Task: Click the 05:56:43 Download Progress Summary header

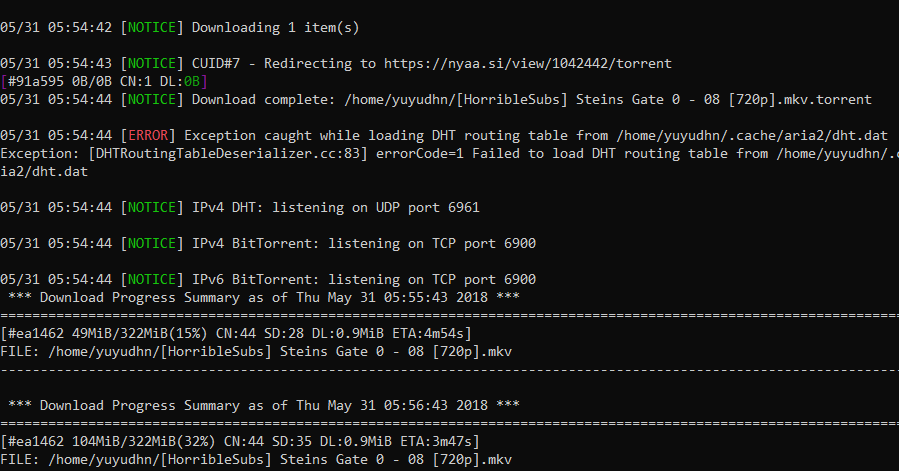Action: pos(264,405)
